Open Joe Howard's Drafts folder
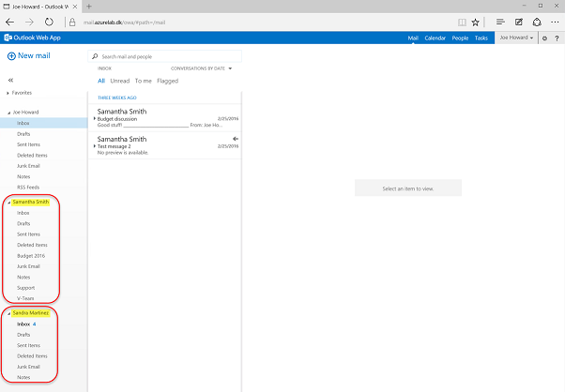This screenshot has height=392, width=565. [23, 134]
